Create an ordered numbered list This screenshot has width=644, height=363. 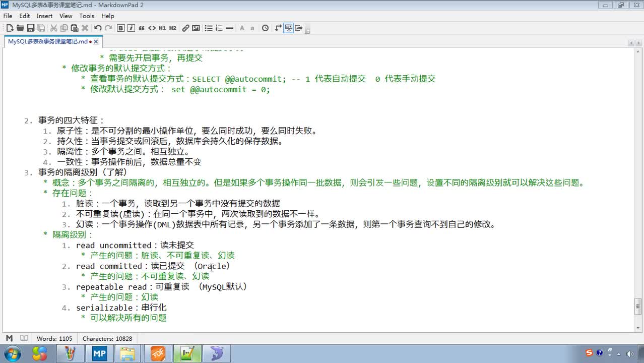click(x=219, y=28)
